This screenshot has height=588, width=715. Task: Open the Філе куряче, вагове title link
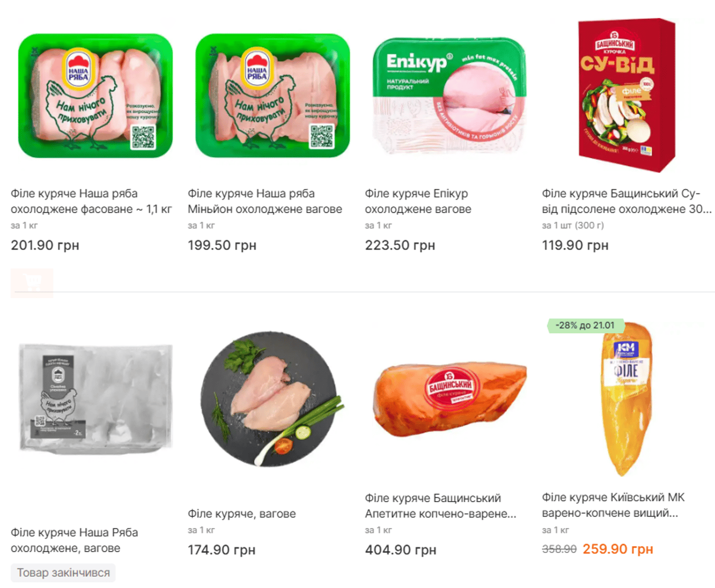pos(242,513)
